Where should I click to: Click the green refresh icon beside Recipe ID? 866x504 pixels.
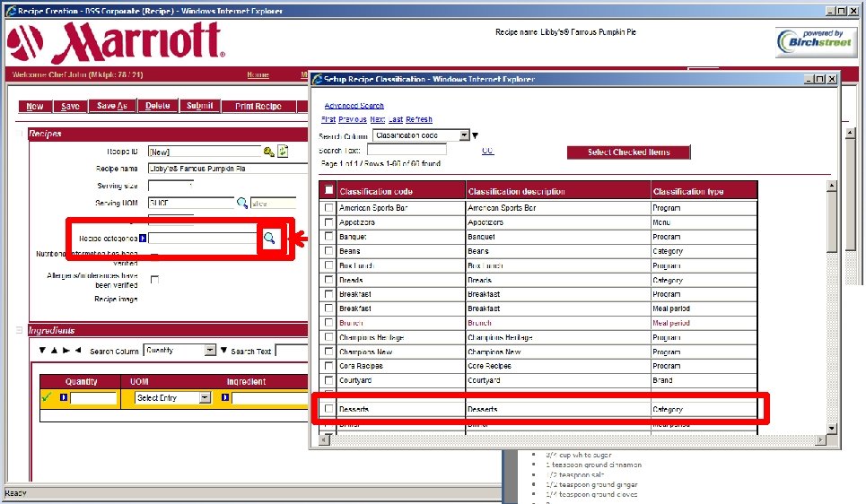[x=283, y=151]
